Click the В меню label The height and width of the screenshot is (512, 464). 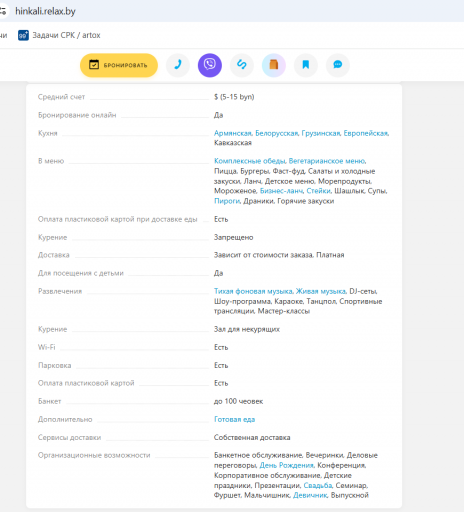51,161
